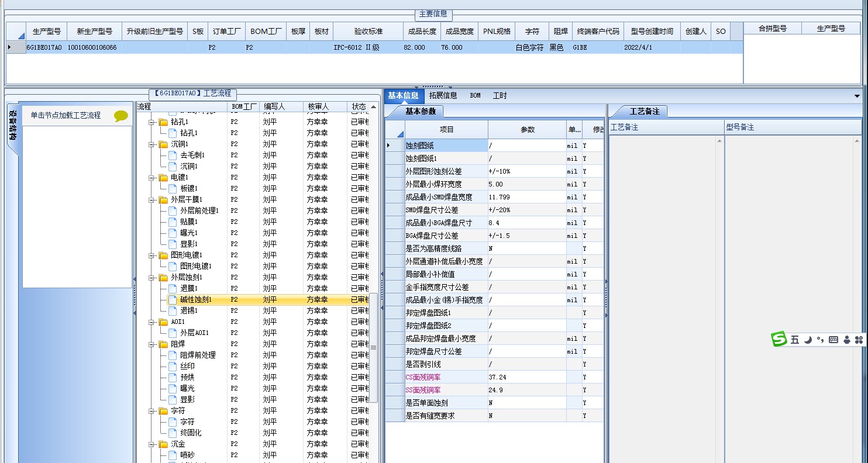Select the 工艺备注 panel tab
The width and height of the screenshot is (868, 463).
tap(645, 111)
